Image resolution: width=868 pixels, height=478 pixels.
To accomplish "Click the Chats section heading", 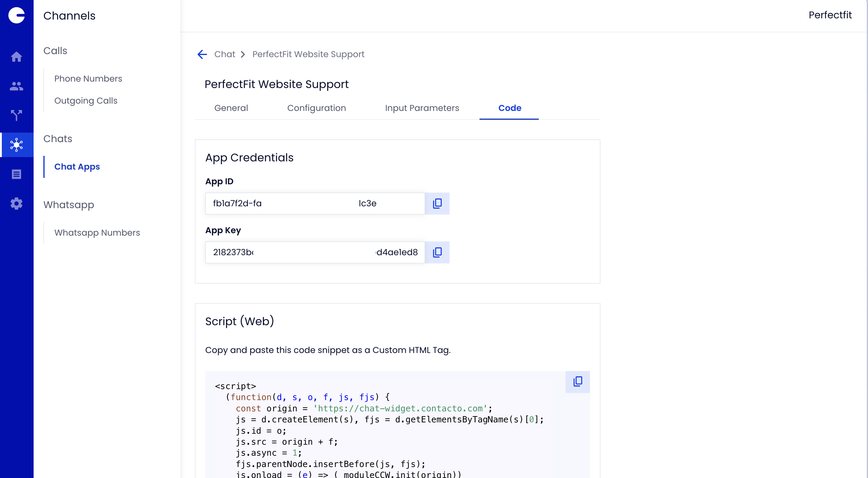I will point(58,138).
